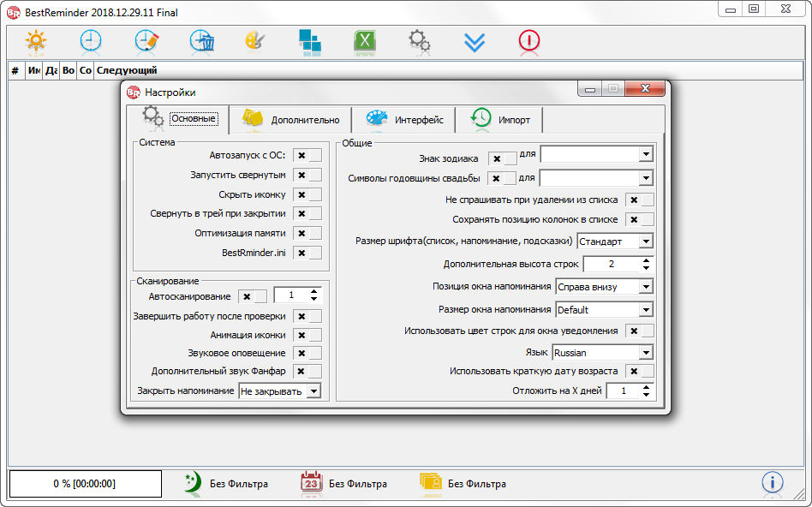Toggle Свернуть в трей при закрытии
812x507 pixels.
point(307,213)
